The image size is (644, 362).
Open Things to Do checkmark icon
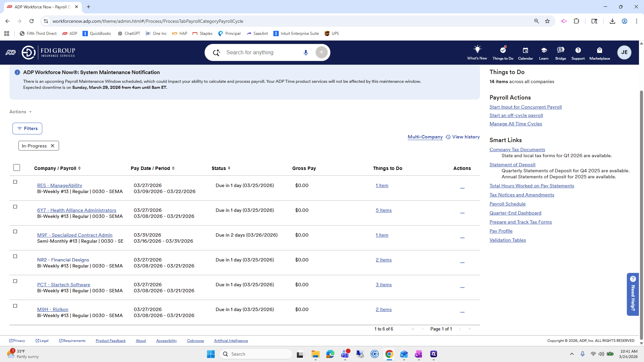pos(503,53)
